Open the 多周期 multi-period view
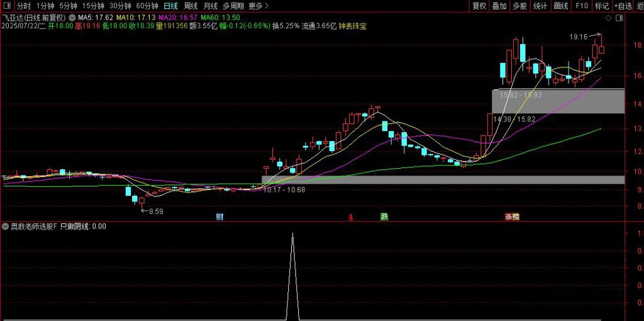Screen dimensions: 644x321 click(233, 6)
